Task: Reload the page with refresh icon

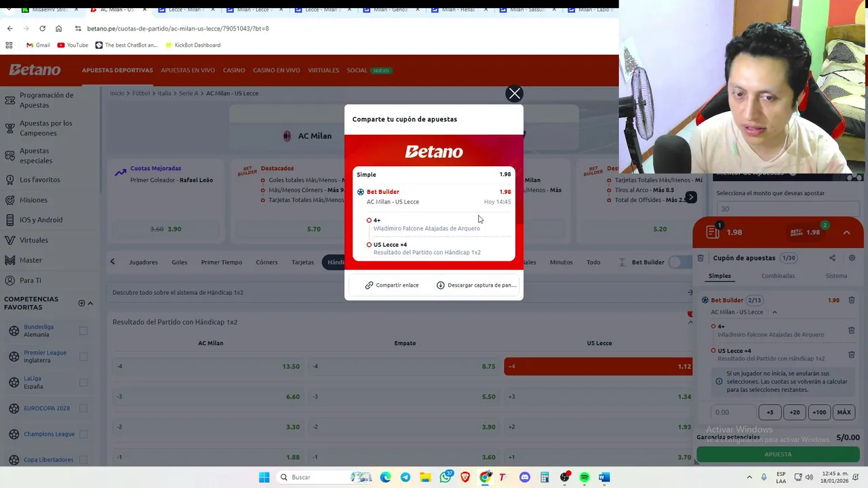Action: click(x=42, y=28)
